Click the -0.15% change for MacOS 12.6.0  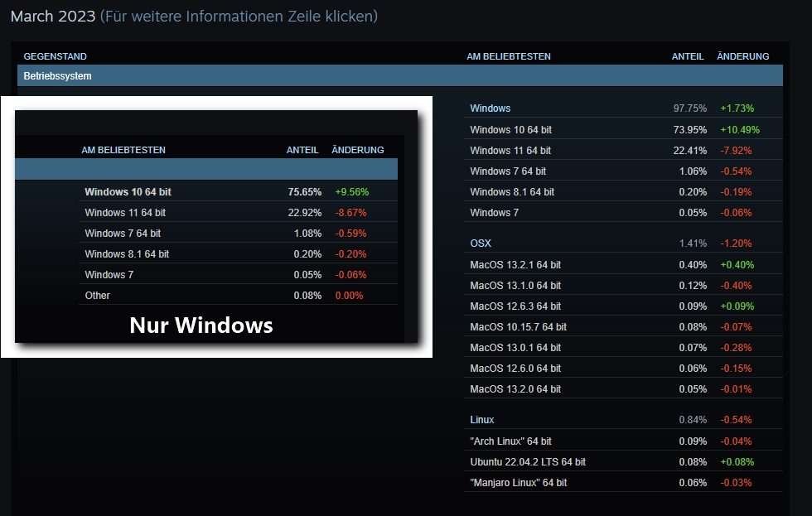pyautogui.click(x=736, y=368)
